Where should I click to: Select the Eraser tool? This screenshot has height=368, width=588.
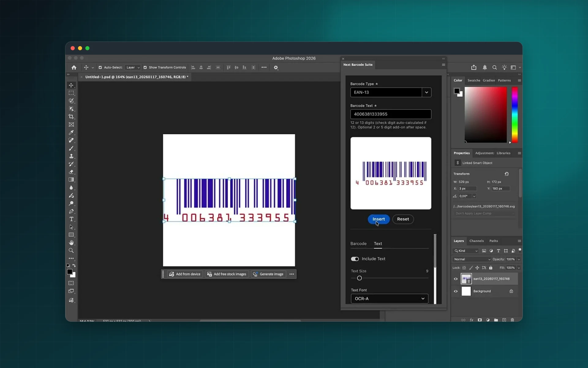[x=71, y=172]
